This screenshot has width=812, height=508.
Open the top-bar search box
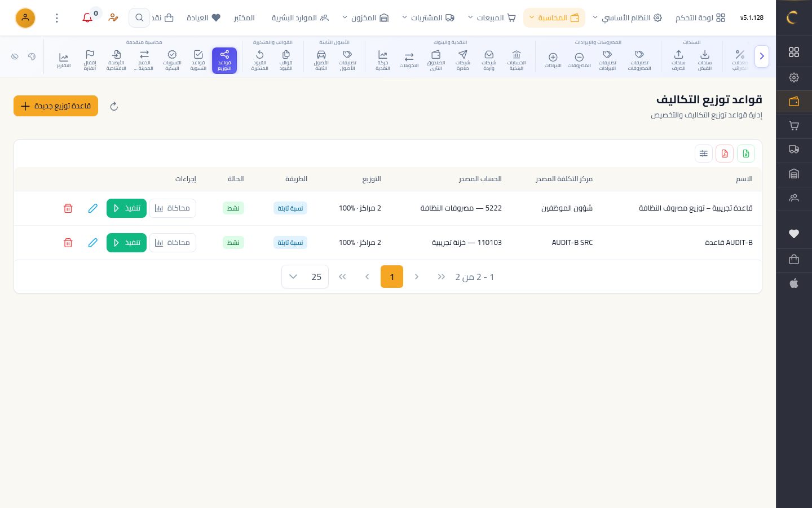(139, 18)
